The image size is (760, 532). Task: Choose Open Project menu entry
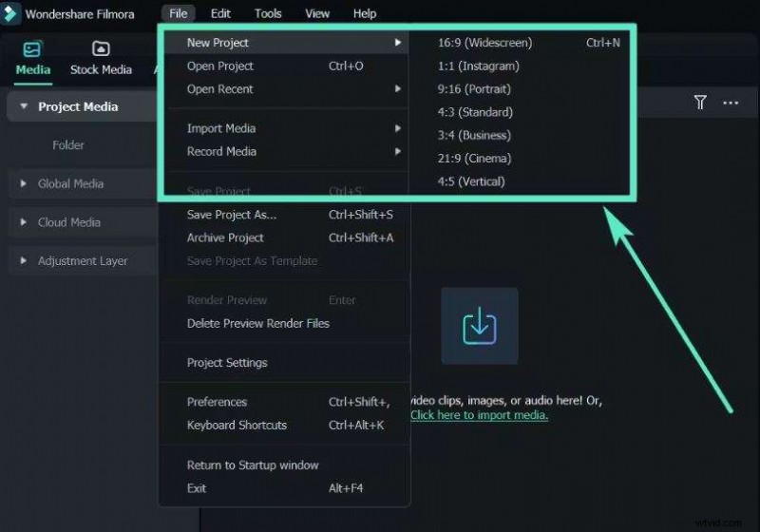pos(287,66)
